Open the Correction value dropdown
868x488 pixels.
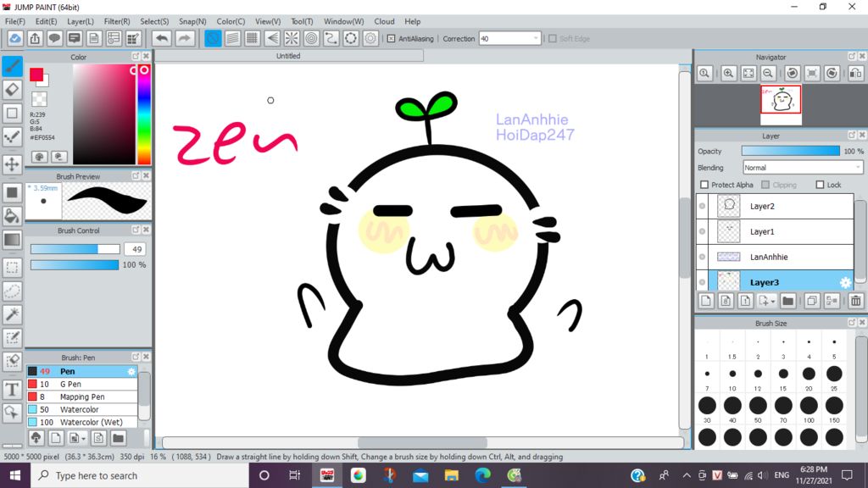pyautogui.click(x=536, y=39)
